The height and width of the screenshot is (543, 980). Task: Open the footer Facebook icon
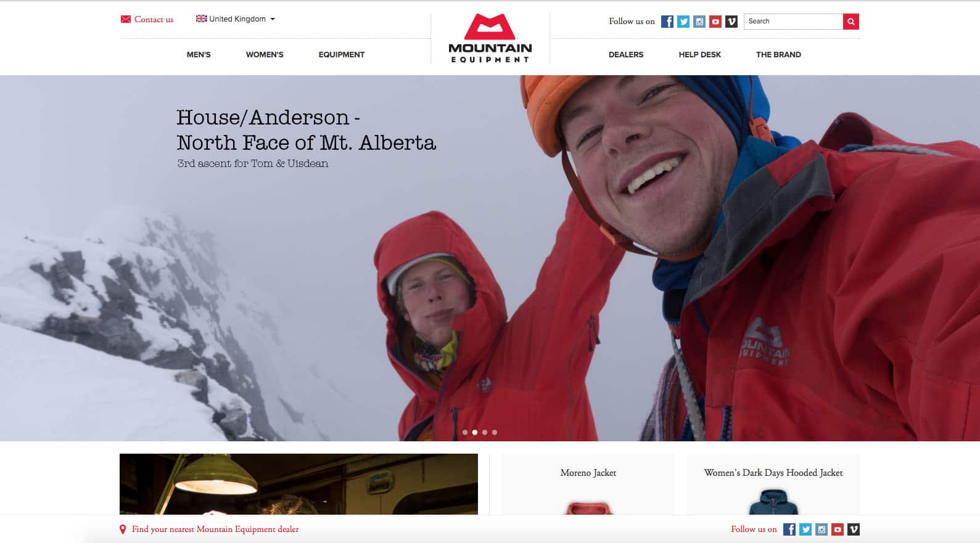pos(789,529)
